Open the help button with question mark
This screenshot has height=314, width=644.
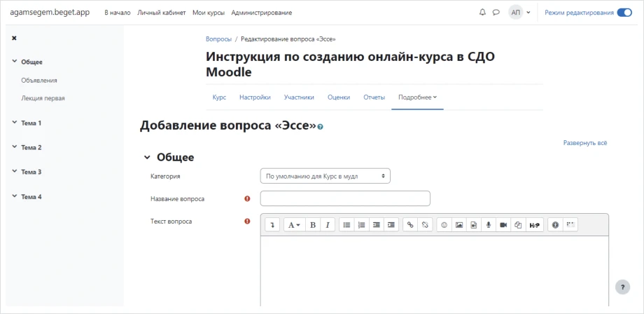tap(622, 287)
